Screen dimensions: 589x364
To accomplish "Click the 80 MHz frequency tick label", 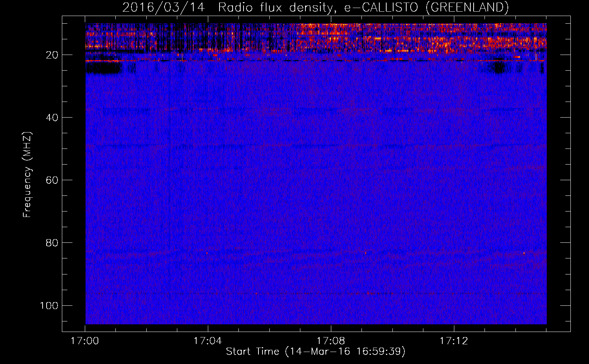I will pyautogui.click(x=52, y=243).
